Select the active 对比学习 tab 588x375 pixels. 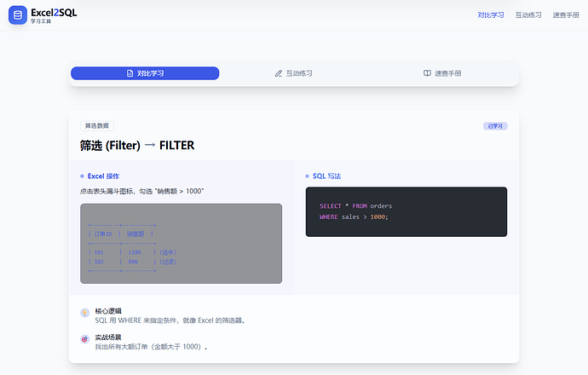(x=145, y=73)
